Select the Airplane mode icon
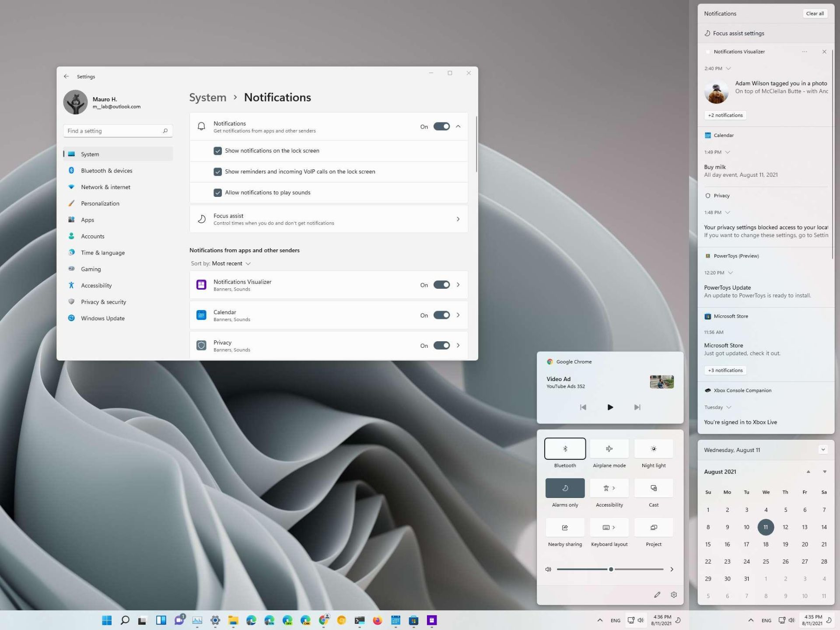The height and width of the screenshot is (630, 840). (x=609, y=449)
